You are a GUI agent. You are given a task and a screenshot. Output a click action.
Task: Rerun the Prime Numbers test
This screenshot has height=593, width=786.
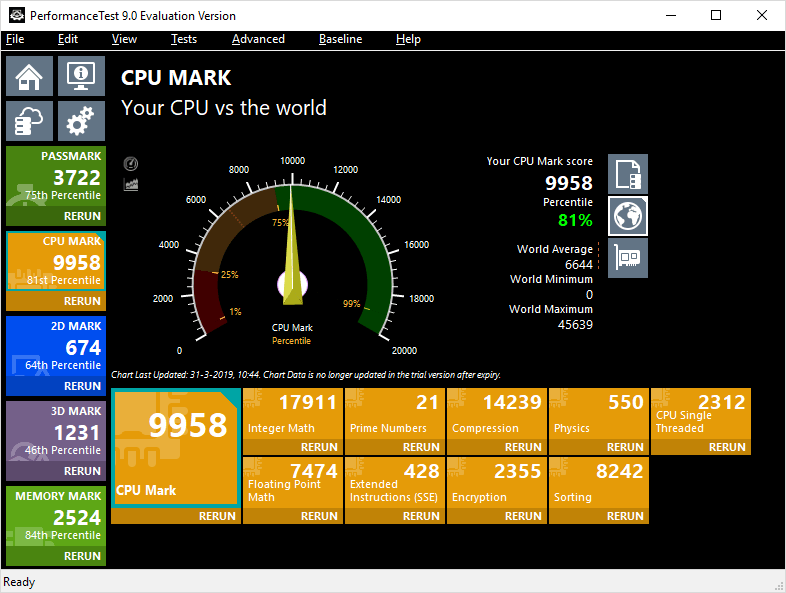pos(421,447)
